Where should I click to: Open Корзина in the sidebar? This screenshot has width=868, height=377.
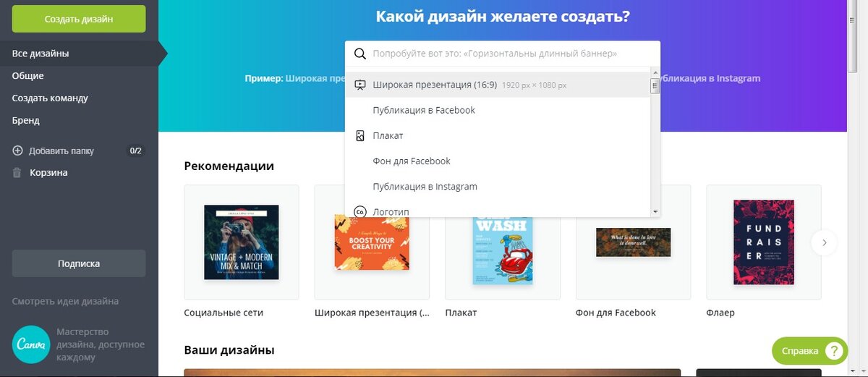[x=48, y=173]
